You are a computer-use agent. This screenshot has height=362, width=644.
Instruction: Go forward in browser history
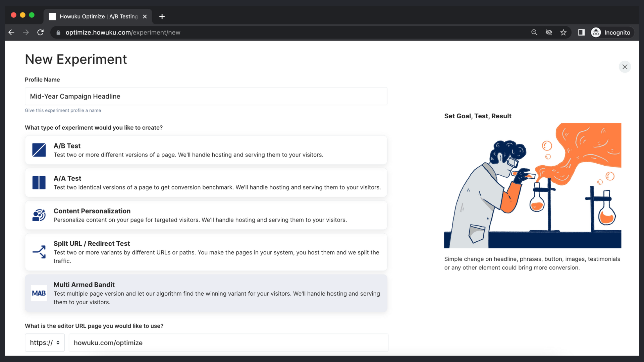point(26,33)
